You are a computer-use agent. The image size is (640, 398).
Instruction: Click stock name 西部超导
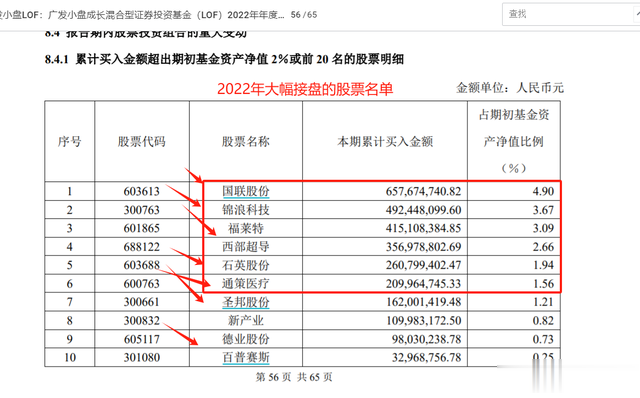(246, 247)
